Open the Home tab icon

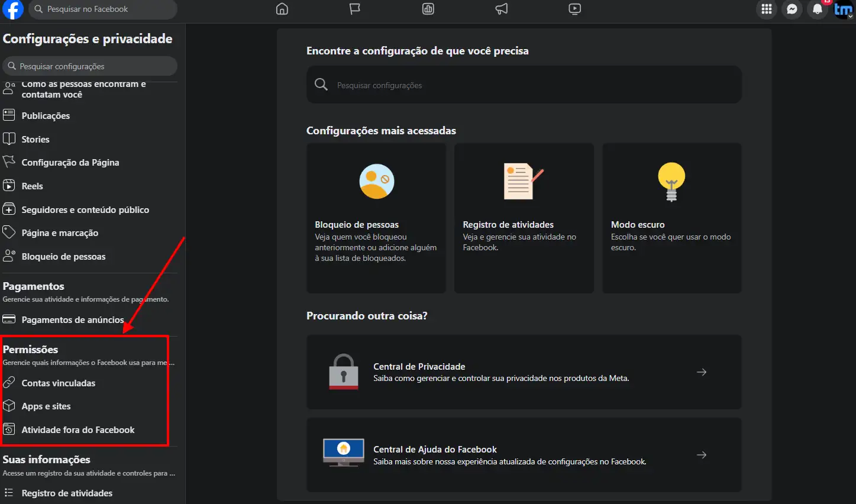[282, 9]
